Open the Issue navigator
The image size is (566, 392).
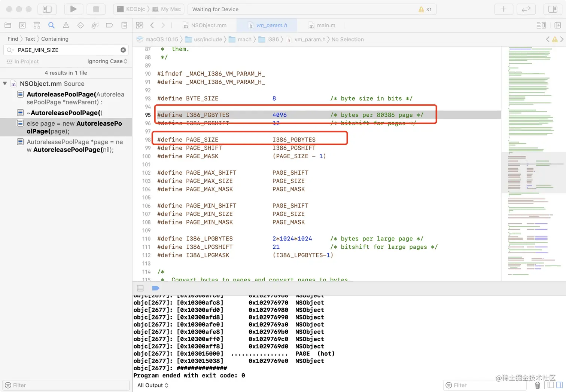pyautogui.click(x=66, y=25)
